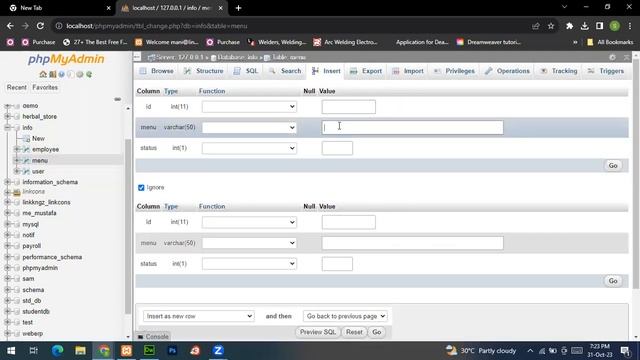Switch to the Search tab

pos(285,71)
